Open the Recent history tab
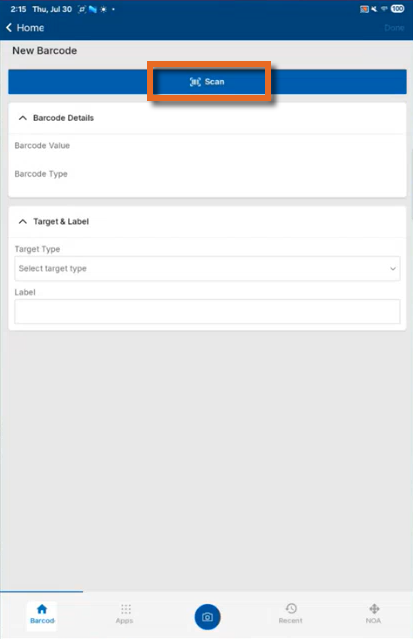Screen dimensions: 413x639 (291, 615)
